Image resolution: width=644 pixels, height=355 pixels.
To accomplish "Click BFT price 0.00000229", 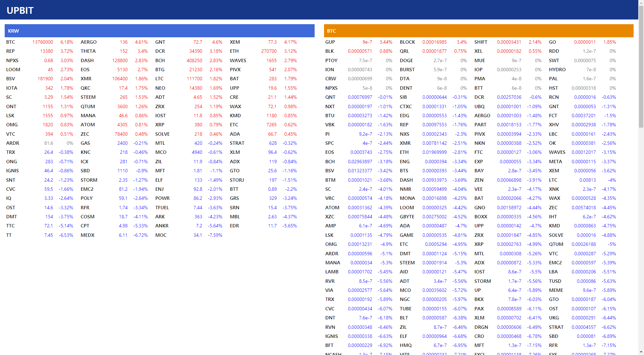I will coord(360,345).
